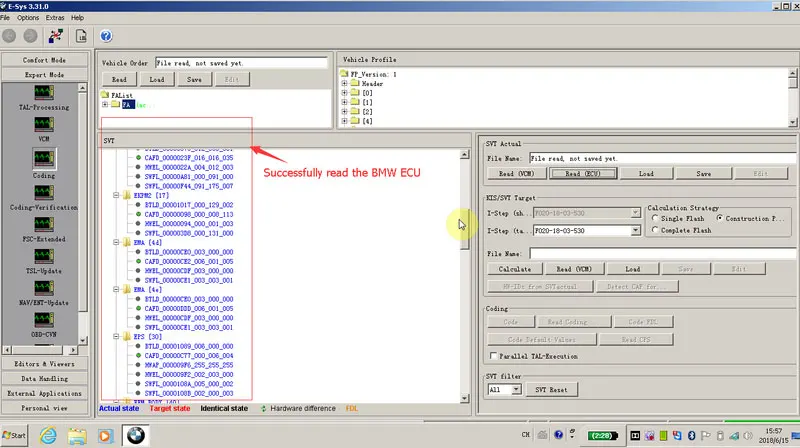Select Single Flash calculation strategy
The height and width of the screenshot is (448, 800).
655,218
